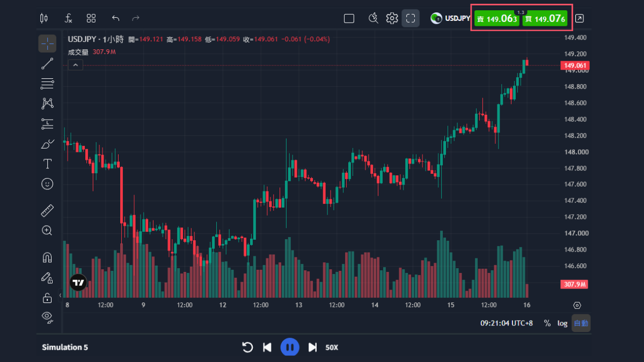Toggle hide all drawings eye icon
The width and height of the screenshot is (644, 362).
click(47, 317)
